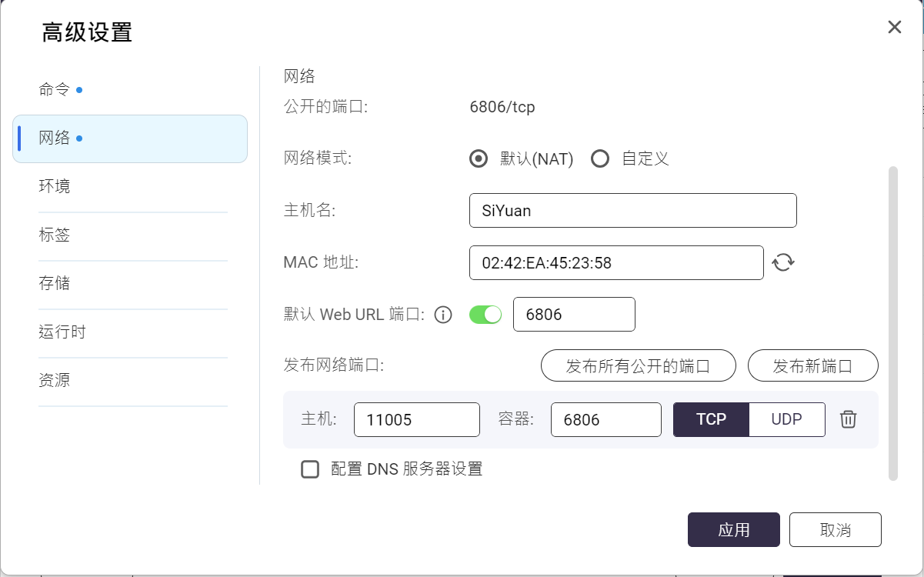The image size is (924, 577).
Task: Delete the 11005 port mapping row
Action: [848, 419]
